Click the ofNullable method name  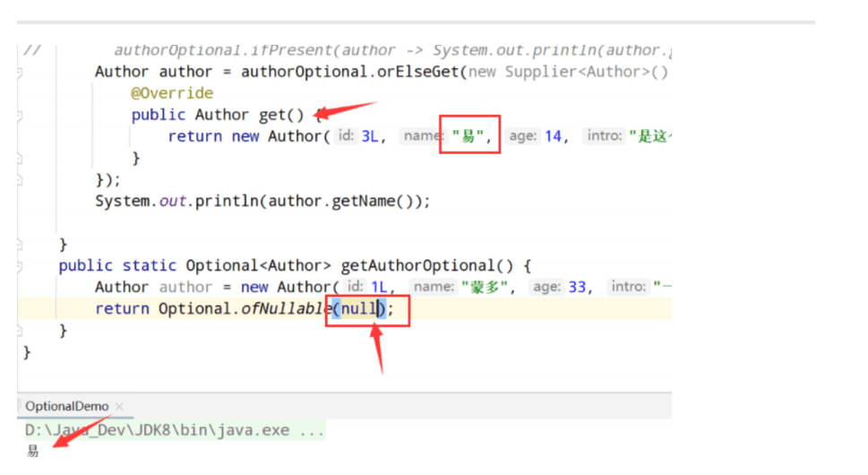pyautogui.click(x=283, y=309)
